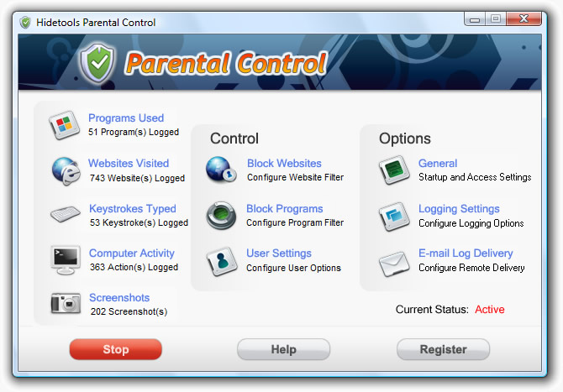The height and width of the screenshot is (392, 563).
Task: Open the E-mail Log Delivery link
Action: (466, 253)
